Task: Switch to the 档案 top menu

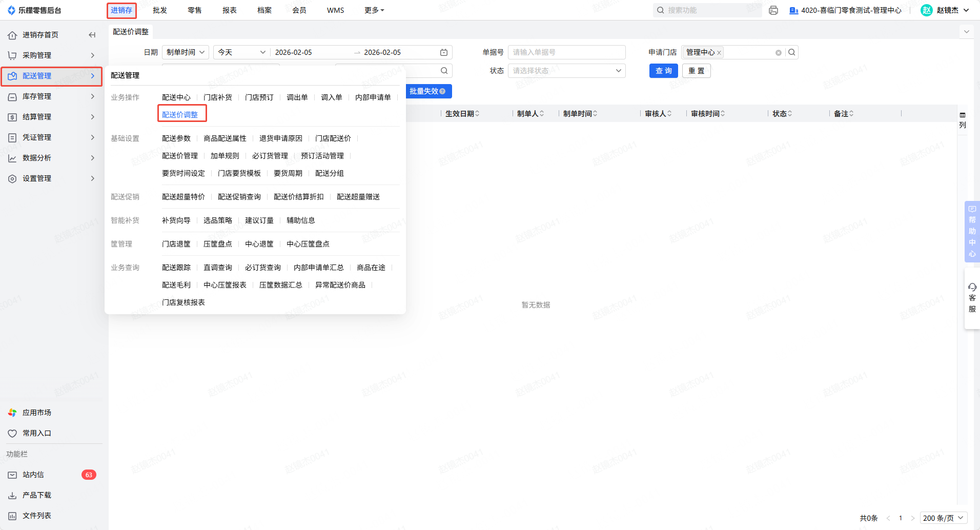Action: pyautogui.click(x=264, y=10)
